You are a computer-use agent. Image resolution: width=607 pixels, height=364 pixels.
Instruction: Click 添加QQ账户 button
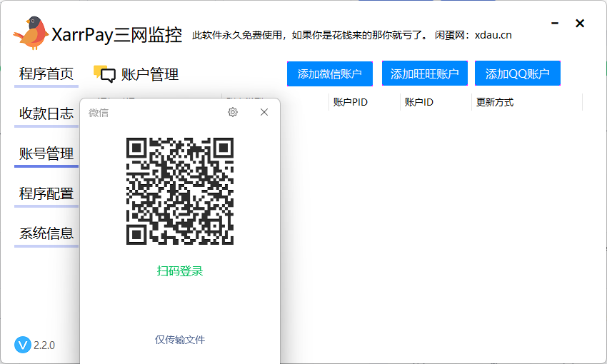tap(518, 74)
